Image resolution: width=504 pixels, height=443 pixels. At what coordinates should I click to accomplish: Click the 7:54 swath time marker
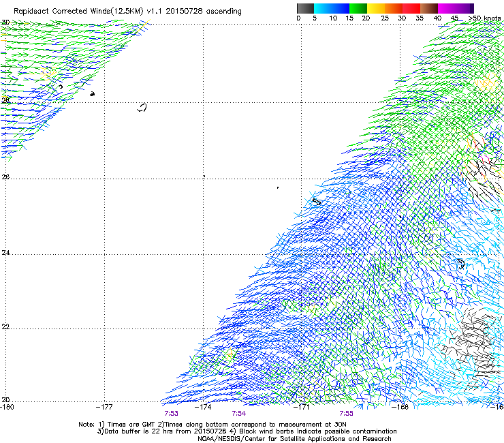click(x=239, y=414)
